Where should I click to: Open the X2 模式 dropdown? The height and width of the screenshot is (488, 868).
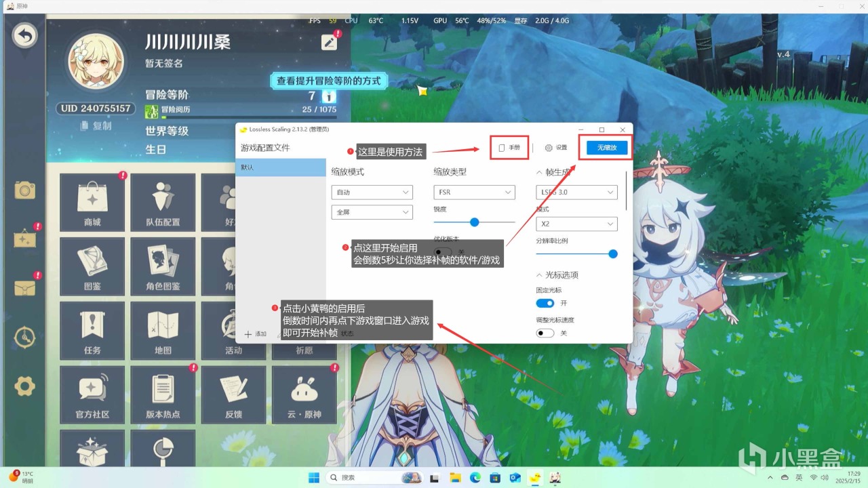pyautogui.click(x=577, y=224)
